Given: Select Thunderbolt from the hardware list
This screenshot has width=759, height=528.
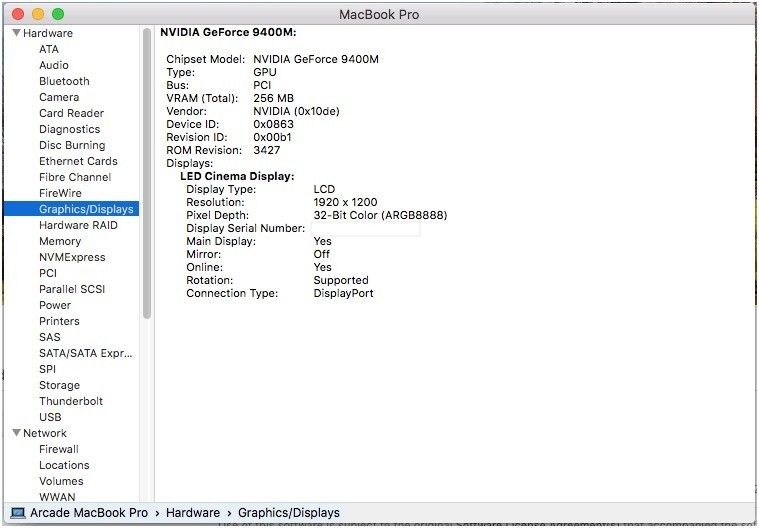Looking at the screenshot, I should coord(71,401).
